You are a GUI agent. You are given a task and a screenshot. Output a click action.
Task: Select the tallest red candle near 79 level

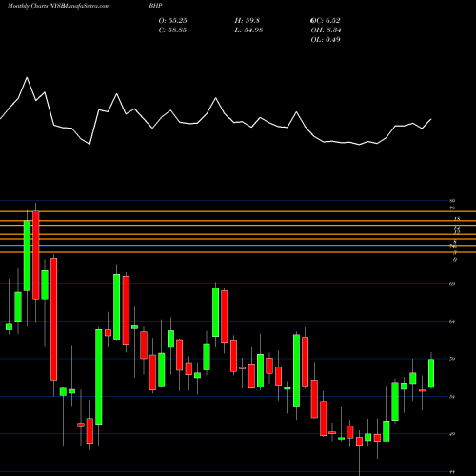pos(36,255)
